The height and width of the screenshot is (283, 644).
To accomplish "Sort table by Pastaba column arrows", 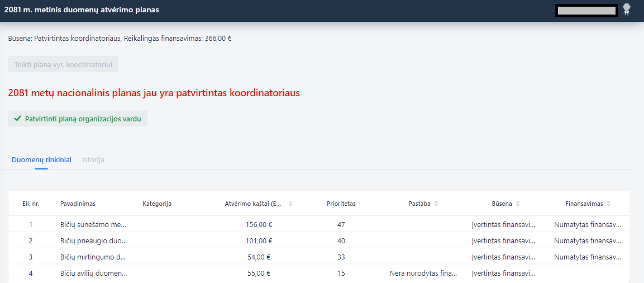I will pyautogui.click(x=436, y=204).
